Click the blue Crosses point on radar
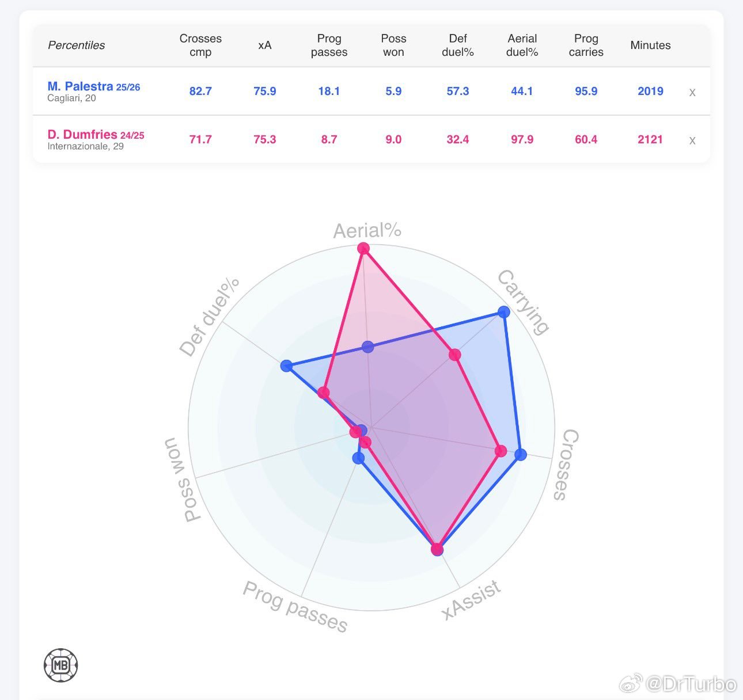This screenshot has height=700, width=743. [520, 455]
